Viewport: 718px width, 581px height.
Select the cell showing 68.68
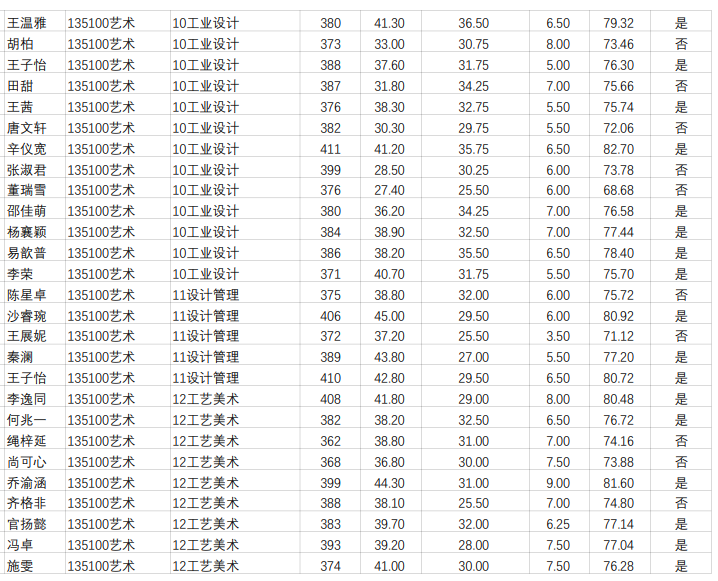point(618,190)
